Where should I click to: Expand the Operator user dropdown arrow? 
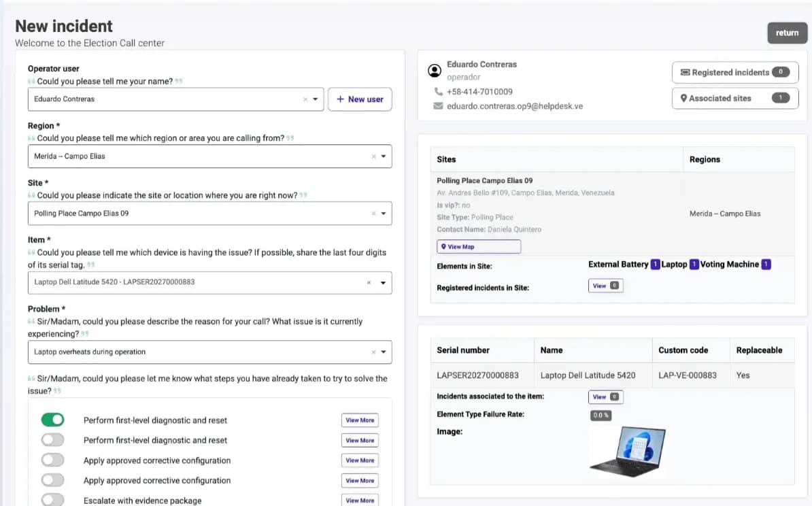[x=316, y=99]
